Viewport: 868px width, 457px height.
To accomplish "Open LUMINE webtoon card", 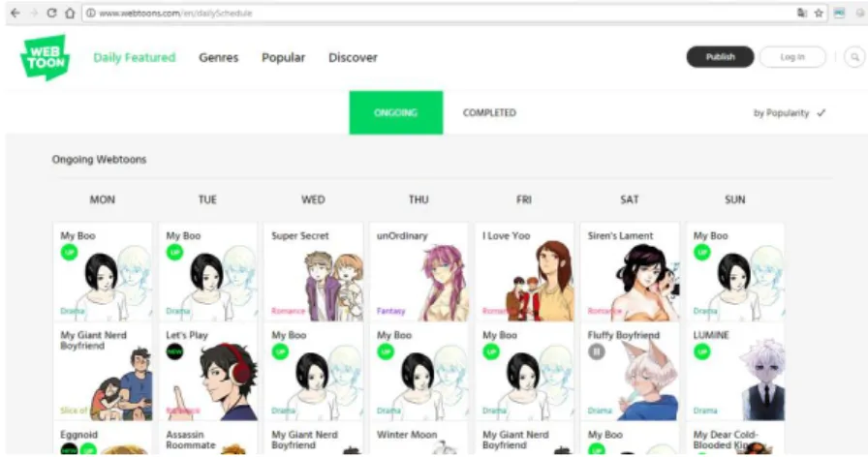I will (735, 372).
